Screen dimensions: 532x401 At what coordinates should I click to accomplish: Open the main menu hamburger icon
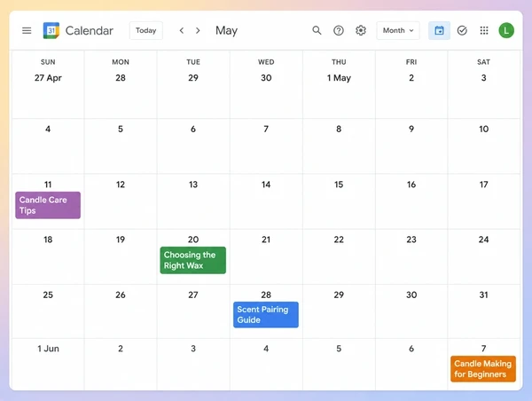click(27, 30)
